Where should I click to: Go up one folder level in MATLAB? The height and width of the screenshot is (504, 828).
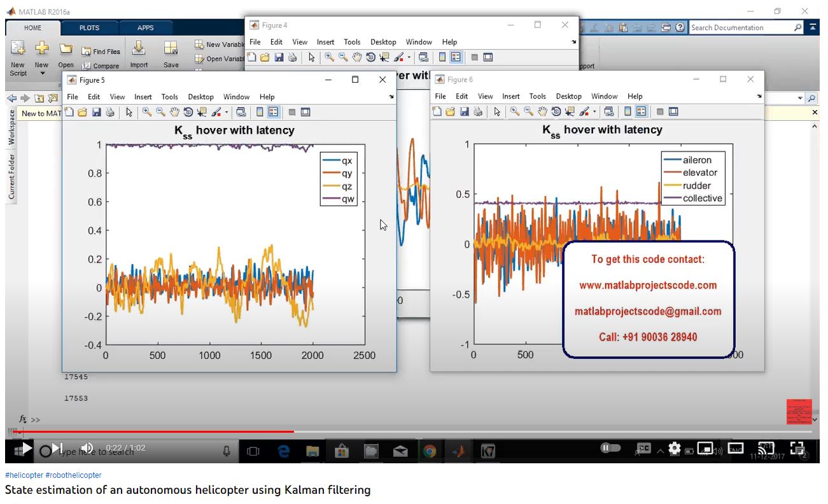[x=39, y=98]
